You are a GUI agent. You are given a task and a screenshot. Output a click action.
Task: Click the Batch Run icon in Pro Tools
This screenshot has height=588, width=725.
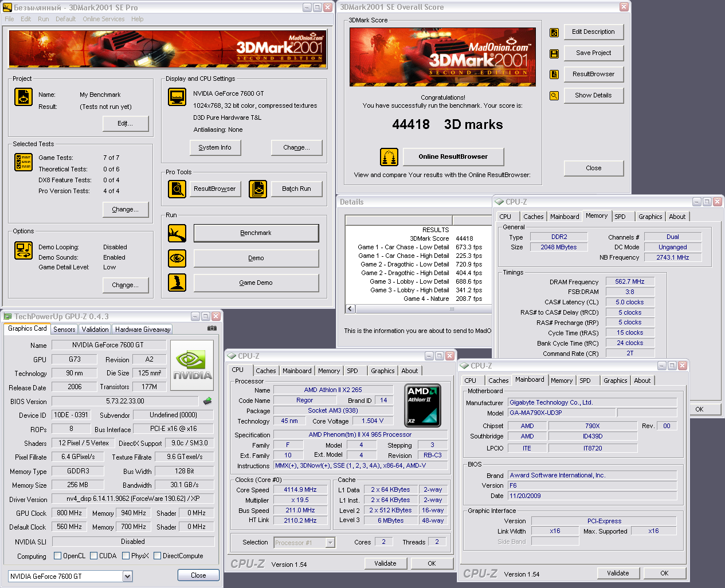[258, 189]
